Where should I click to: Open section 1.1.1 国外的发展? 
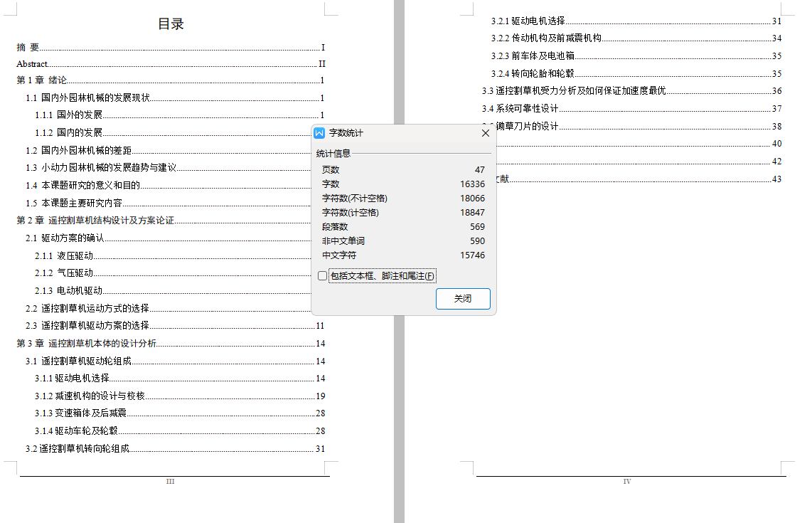(x=71, y=115)
